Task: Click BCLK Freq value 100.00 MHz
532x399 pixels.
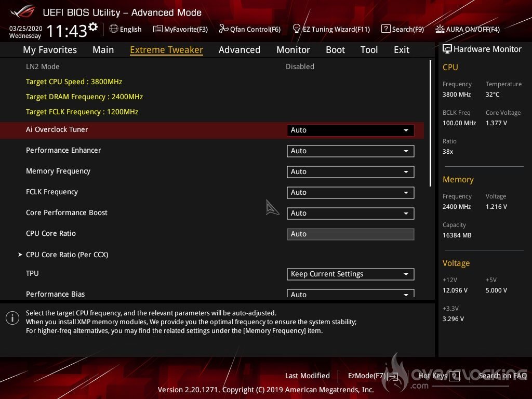Action: click(459, 123)
